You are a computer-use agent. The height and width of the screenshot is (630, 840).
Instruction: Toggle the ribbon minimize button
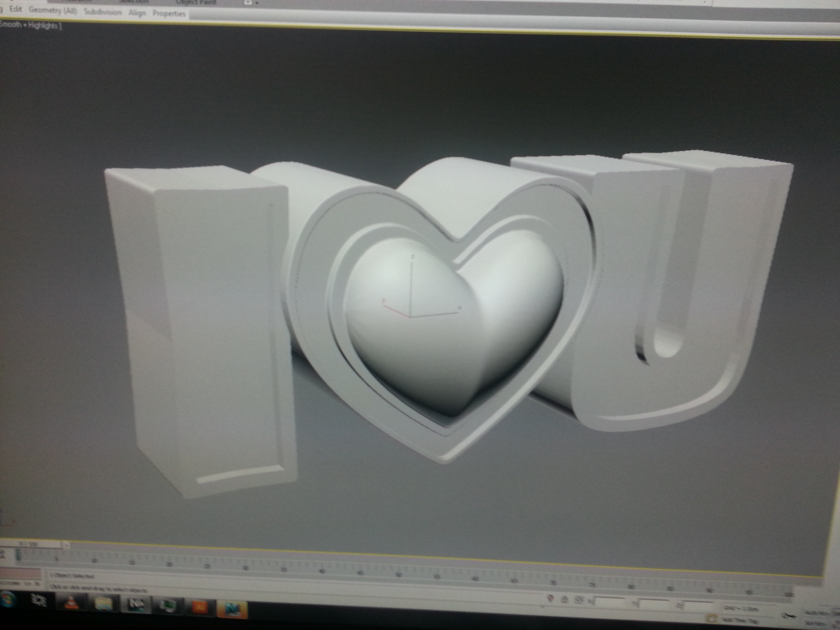click(248, 2)
